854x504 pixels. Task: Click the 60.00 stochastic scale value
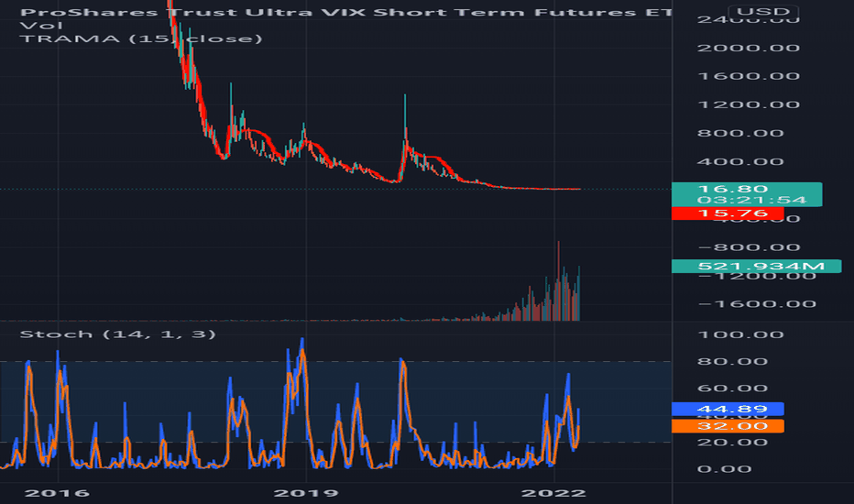732,389
